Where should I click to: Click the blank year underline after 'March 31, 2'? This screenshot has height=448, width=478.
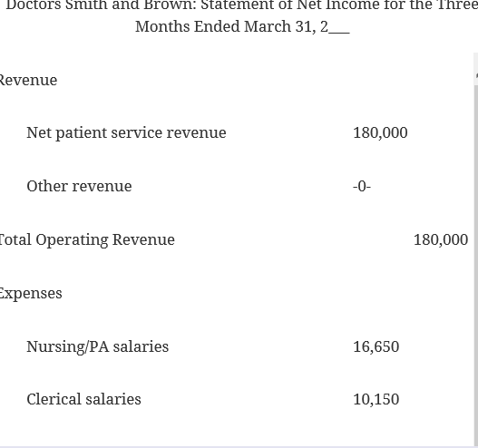click(339, 32)
